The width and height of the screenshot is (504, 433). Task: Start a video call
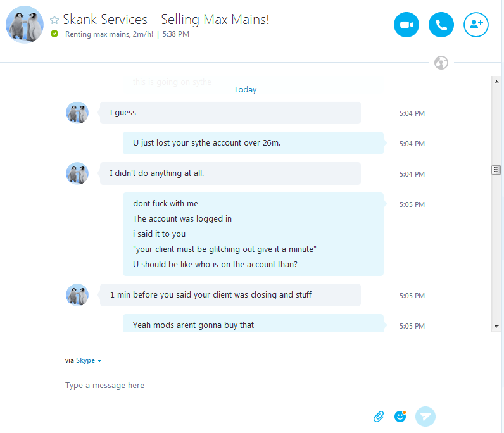coord(406,25)
